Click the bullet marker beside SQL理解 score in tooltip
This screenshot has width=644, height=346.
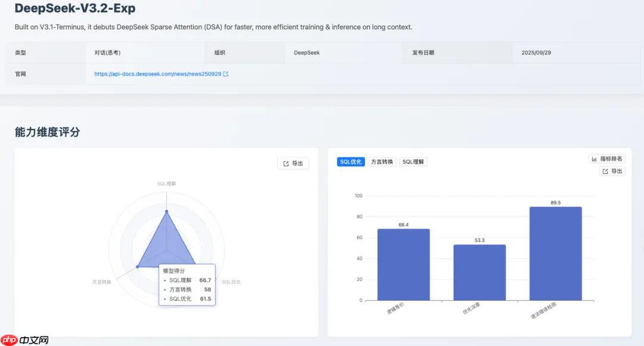pyautogui.click(x=166, y=281)
